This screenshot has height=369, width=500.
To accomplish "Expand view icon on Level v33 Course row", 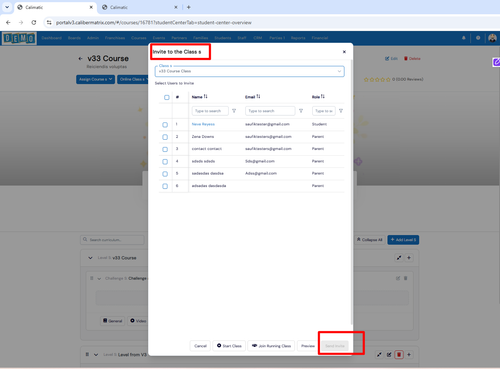I will [x=399, y=258].
